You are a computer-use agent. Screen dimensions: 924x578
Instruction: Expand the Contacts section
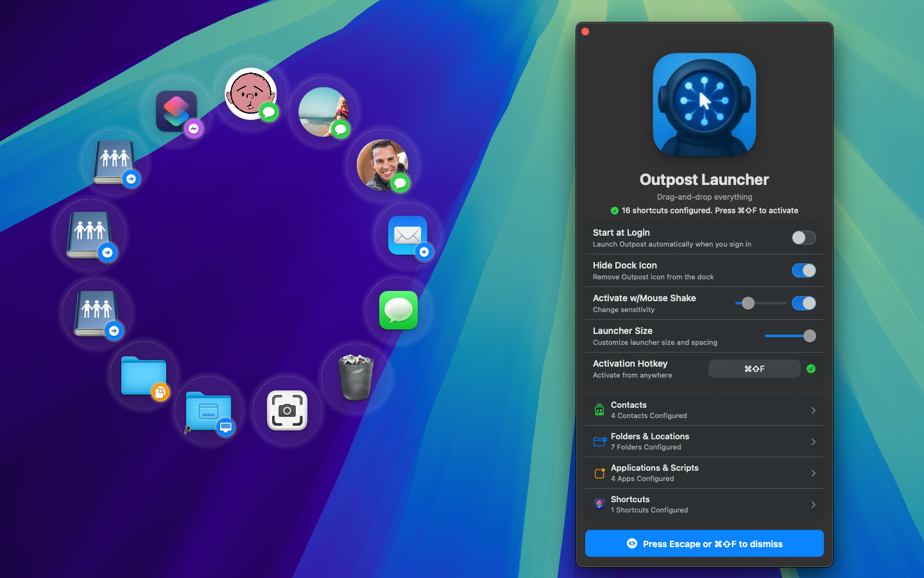(x=704, y=410)
